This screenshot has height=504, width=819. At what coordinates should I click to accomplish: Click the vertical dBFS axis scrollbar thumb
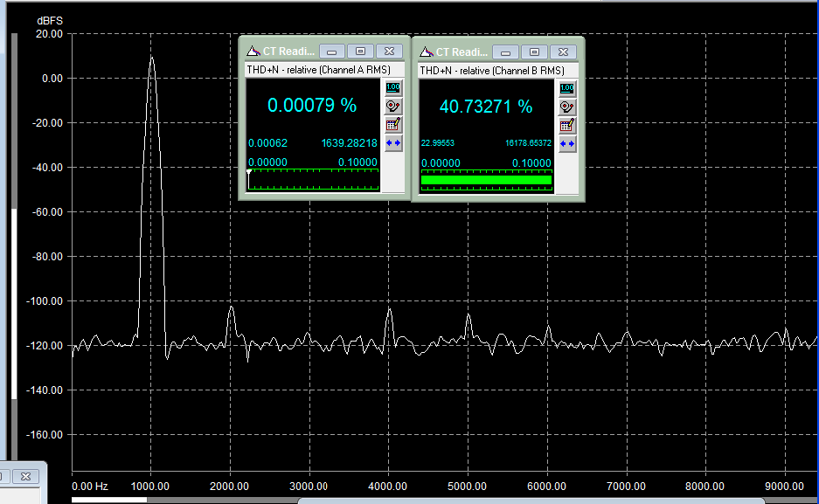[14, 304]
